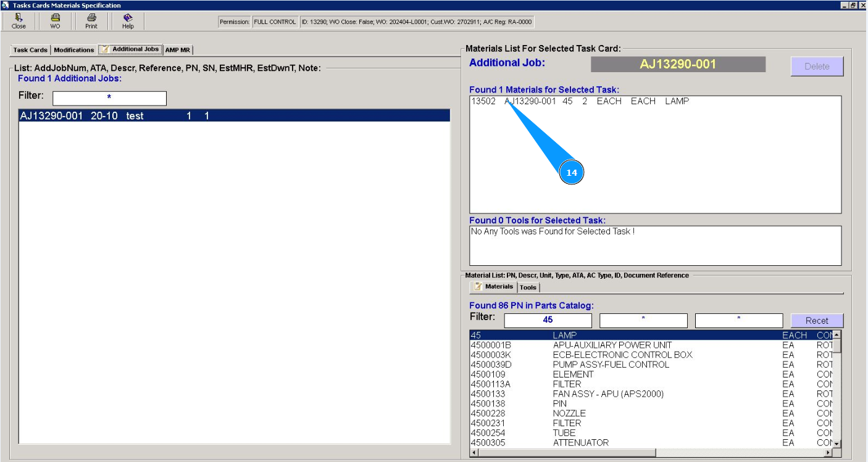Click the parts catalog filter field beside Recet

coord(738,321)
